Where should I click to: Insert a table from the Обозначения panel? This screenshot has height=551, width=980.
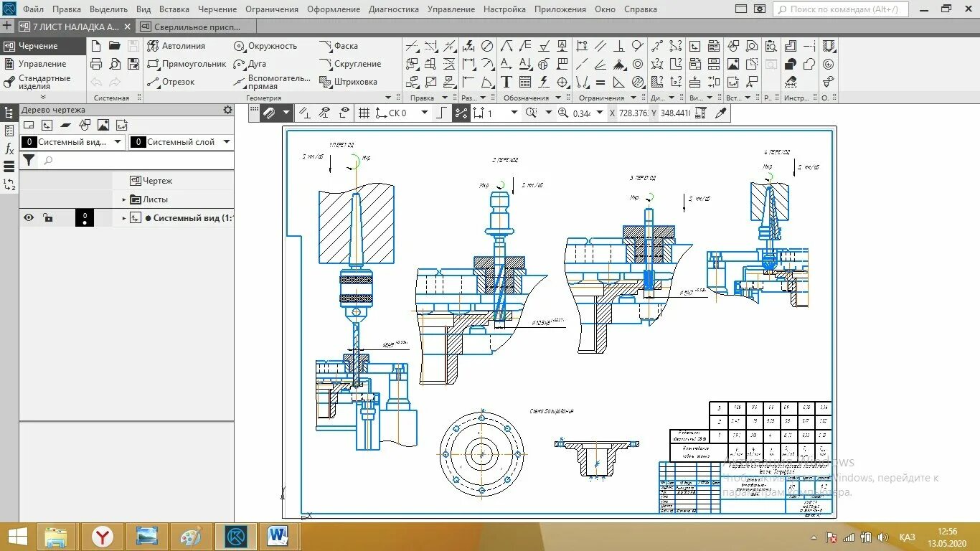[525, 82]
